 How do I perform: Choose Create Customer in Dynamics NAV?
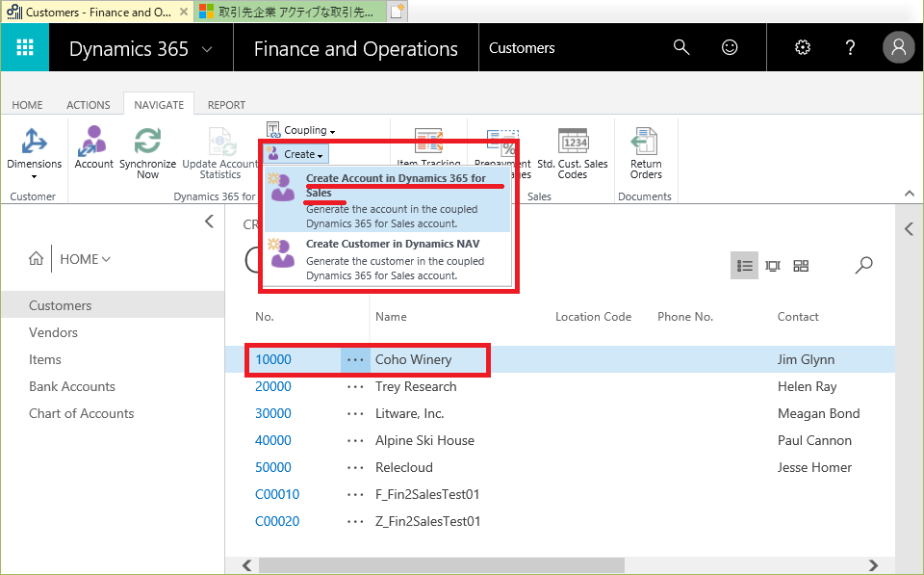click(387, 259)
